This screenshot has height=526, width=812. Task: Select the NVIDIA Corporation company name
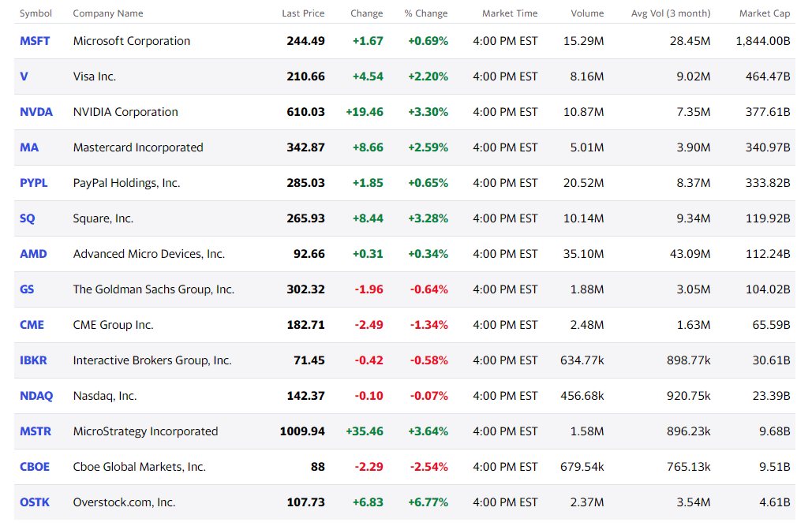pyautogui.click(x=125, y=112)
